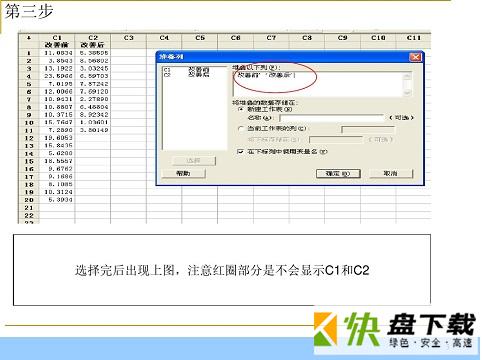483x360 pixels.
Task: Click the greyed 选择 button
Action: tap(194, 161)
